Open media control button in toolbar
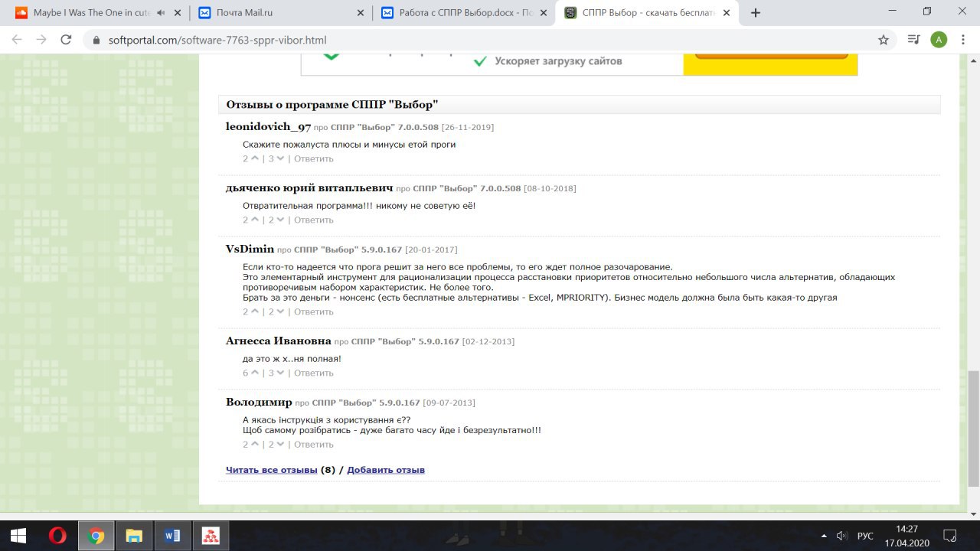 click(913, 40)
